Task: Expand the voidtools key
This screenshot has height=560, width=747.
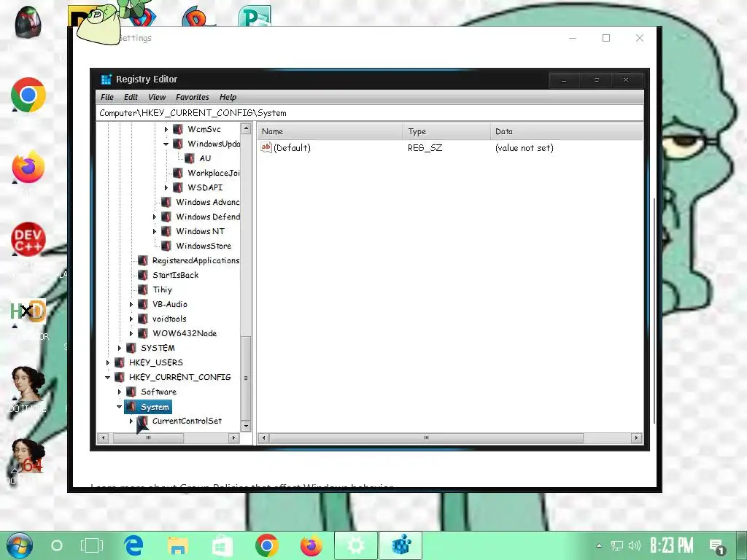Action: coord(131,319)
